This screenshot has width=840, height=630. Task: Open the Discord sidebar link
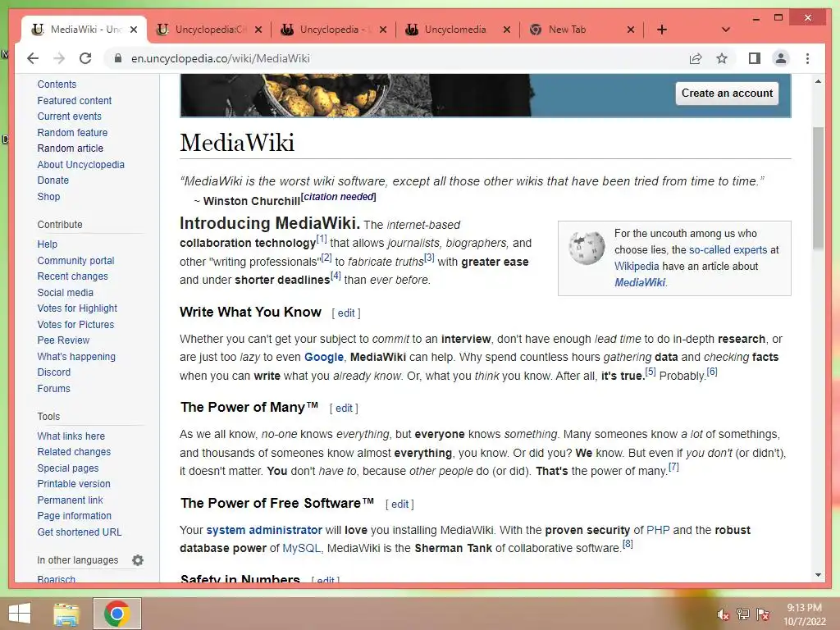click(53, 372)
